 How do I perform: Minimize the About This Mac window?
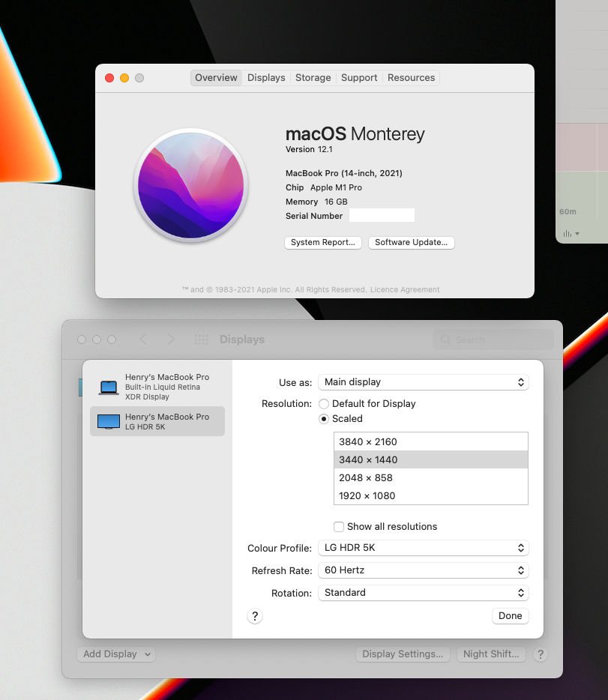(x=124, y=78)
